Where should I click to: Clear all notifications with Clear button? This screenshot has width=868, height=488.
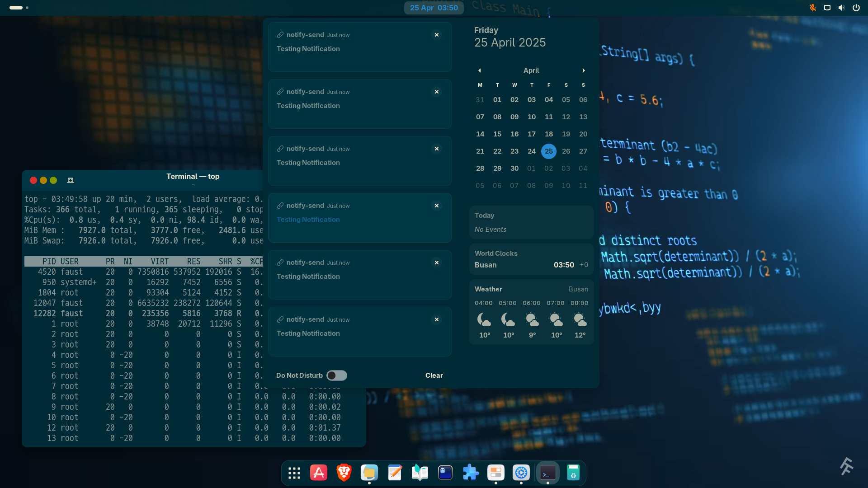[434, 375]
